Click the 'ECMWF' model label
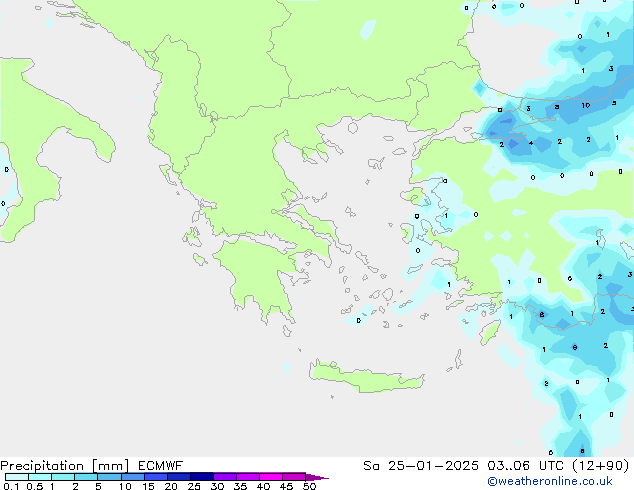634x490 pixels. coord(161,466)
